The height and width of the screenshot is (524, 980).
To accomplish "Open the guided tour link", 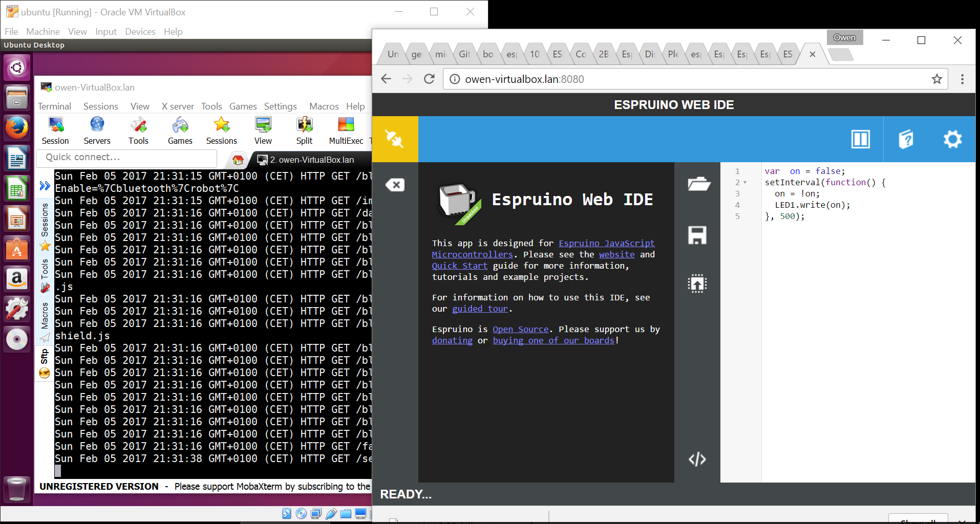I will pos(480,309).
